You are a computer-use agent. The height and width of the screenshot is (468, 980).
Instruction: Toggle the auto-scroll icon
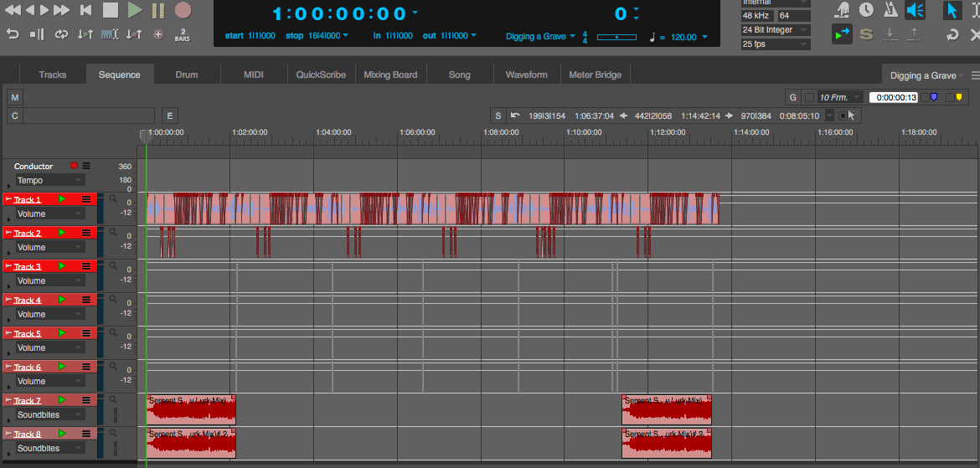(x=842, y=33)
